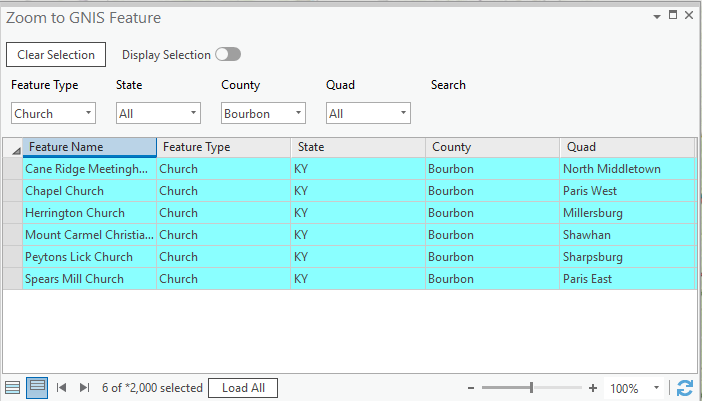This screenshot has width=702, height=401.
Task: Expand the Quad filter dropdown
Action: pyautogui.click(x=368, y=114)
